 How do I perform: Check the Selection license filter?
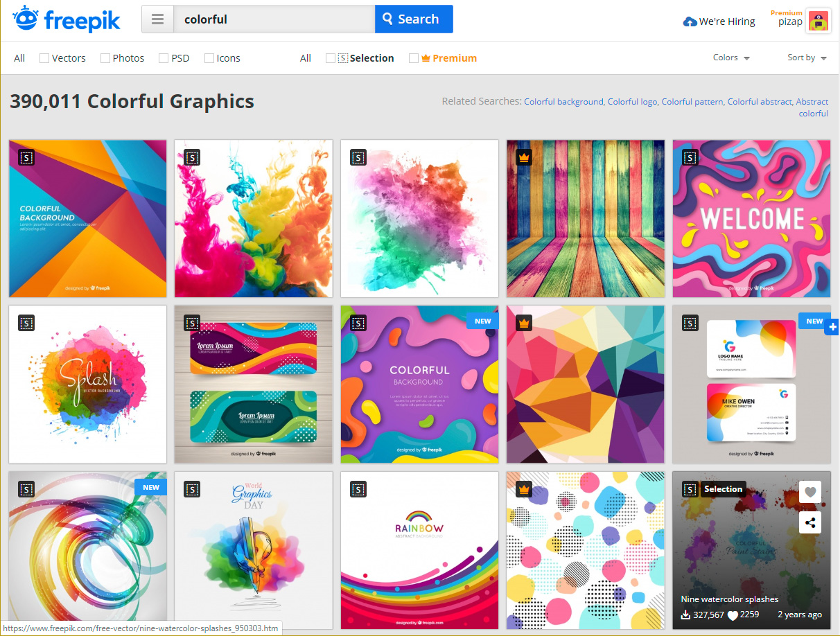(331, 58)
